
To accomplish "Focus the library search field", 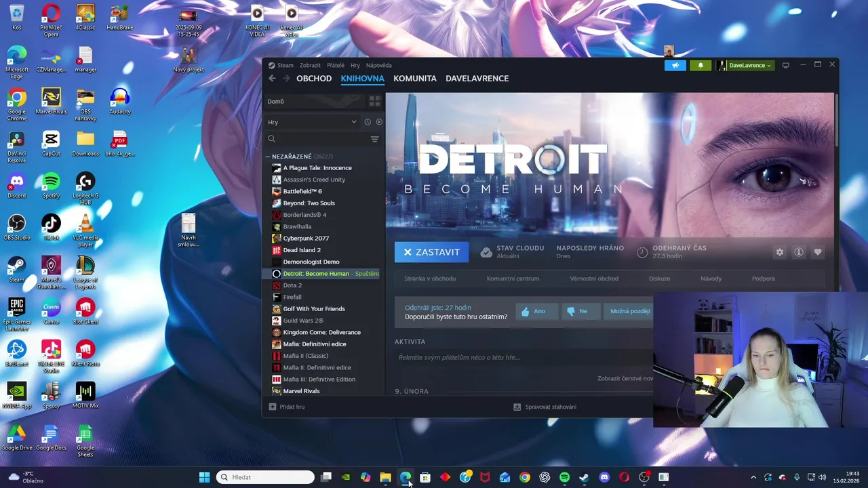I will 317,139.
